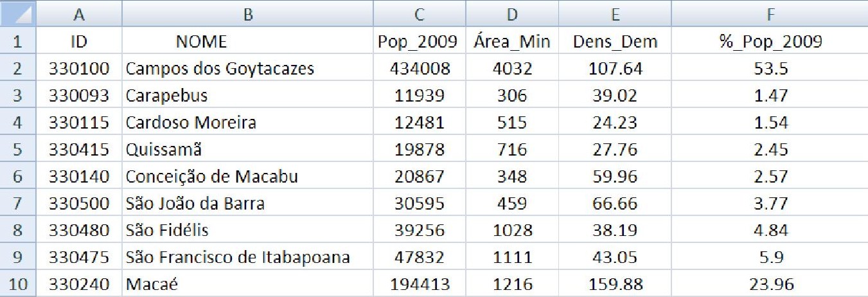Select row 8 header
The width and height of the screenshot is (868, 297).
(18, 230)
